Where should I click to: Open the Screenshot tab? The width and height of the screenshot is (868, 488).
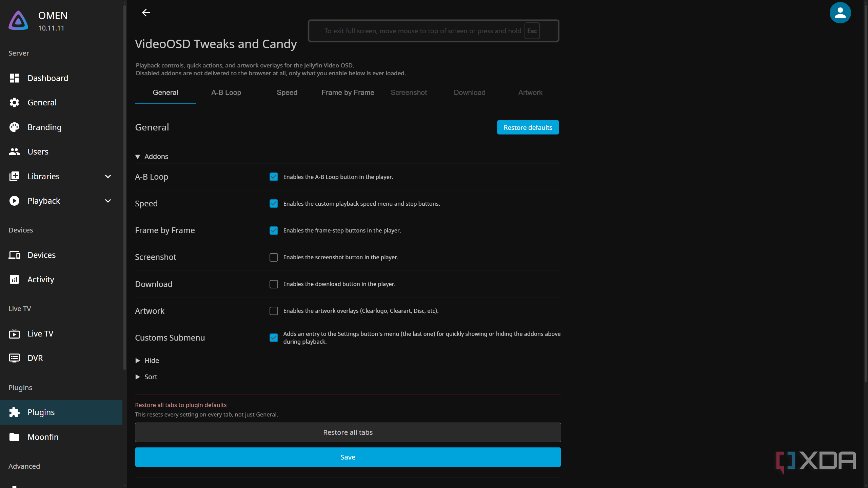point(409,93)
